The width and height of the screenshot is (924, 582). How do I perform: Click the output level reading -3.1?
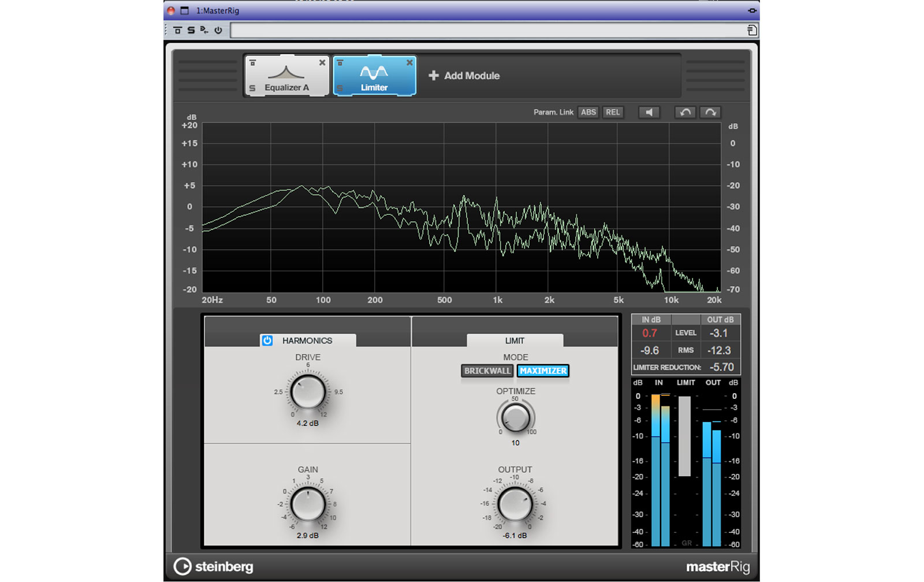(718, 333)
